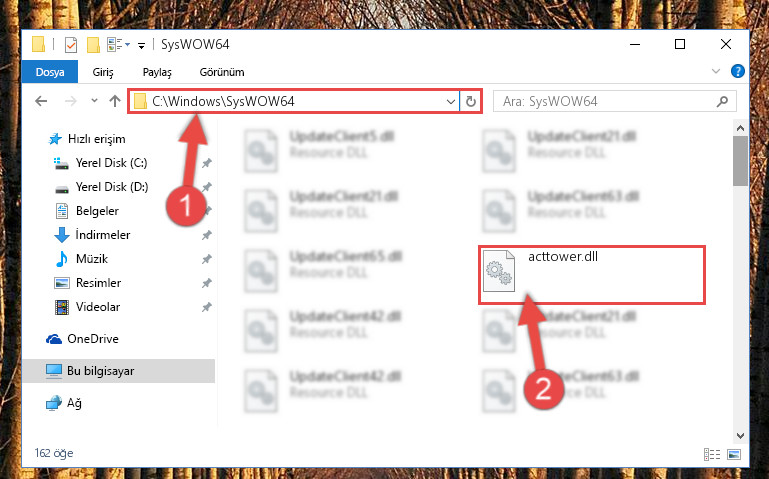This screenshot has height=479, width=769.
Task: Refresh the SysWOW64 folder view
Action: (470, 101)
